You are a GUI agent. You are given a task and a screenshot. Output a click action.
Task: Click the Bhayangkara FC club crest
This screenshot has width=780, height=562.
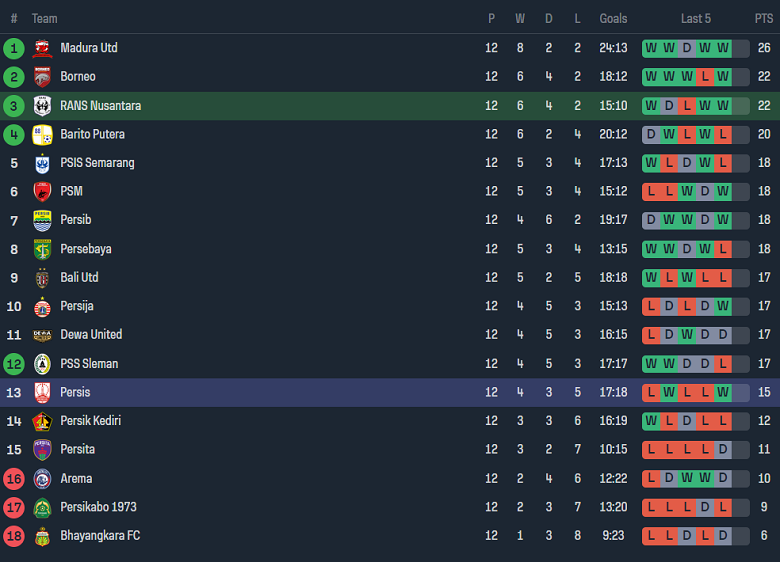click(x=42, y=537)
